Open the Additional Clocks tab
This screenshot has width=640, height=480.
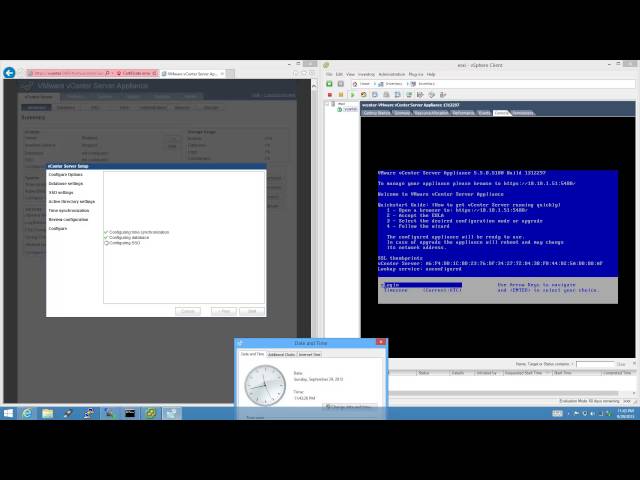tap(281, 354)
